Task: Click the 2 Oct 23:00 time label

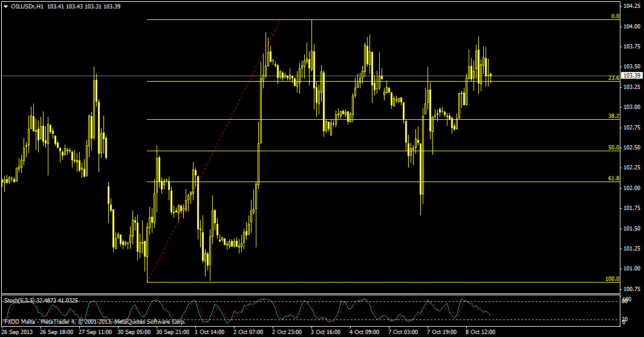Action: point(287,332)
